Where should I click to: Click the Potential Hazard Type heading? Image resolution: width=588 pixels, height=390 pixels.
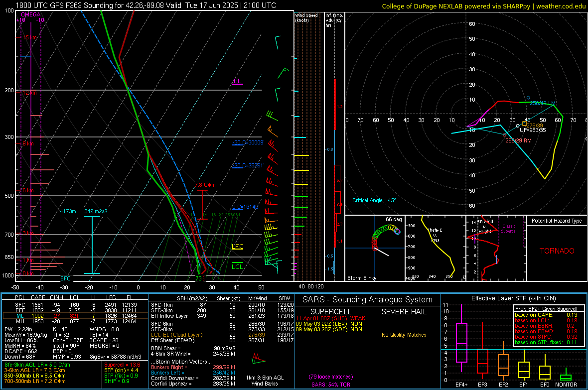[x=557, y=221]
